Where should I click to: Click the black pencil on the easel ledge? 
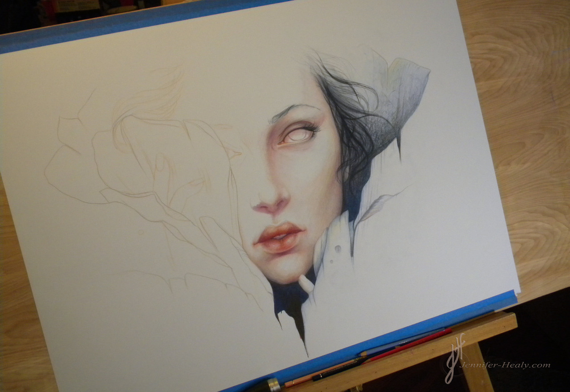(338, 370)
